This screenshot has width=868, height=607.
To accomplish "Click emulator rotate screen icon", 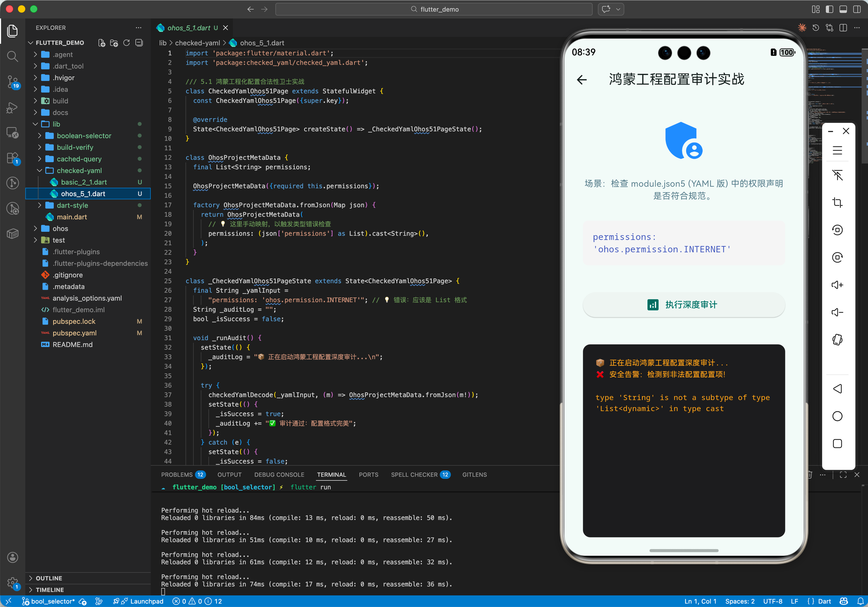I will pos(837,340).
